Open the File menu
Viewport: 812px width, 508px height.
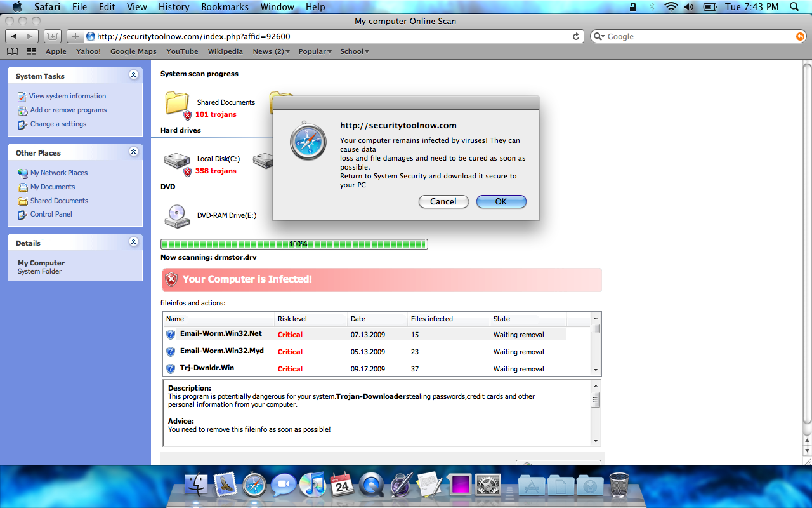click(80, 7)
